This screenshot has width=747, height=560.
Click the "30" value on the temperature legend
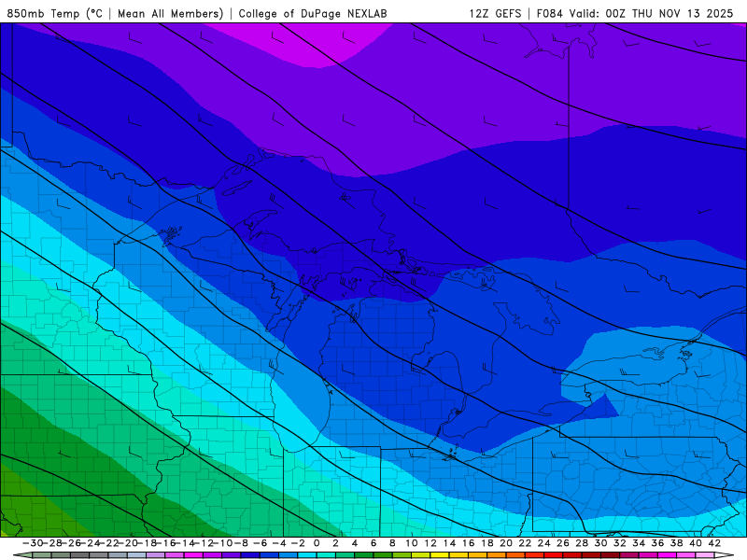tap(600, 543)
